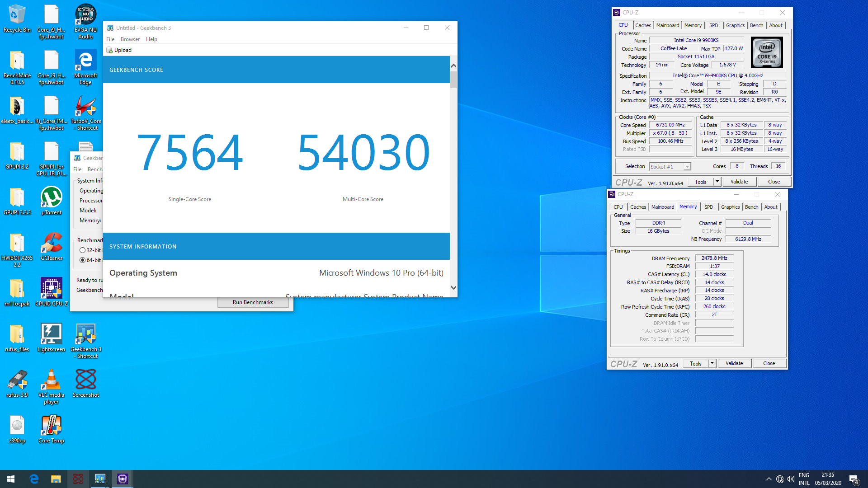Image resolution: width=868 pixels, height=488 pixels.
Task: Launch Geekbench 3 shortcut icon
Action: click(85, 341)
